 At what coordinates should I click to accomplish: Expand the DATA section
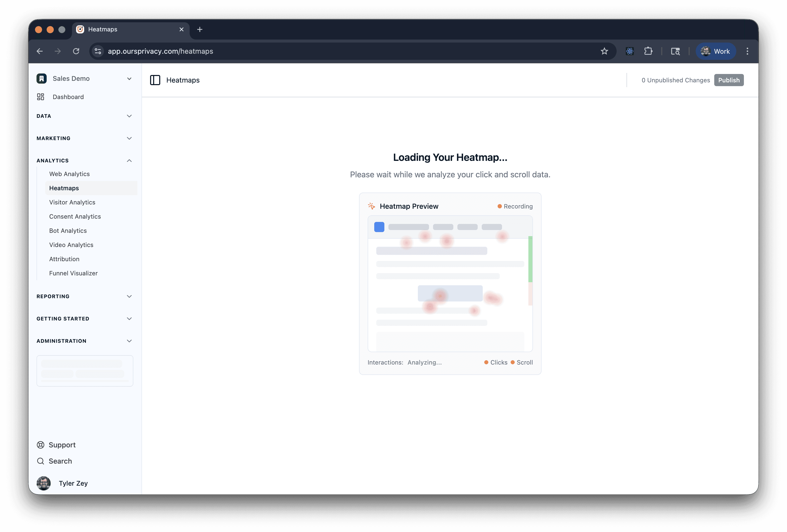(129, 116)
